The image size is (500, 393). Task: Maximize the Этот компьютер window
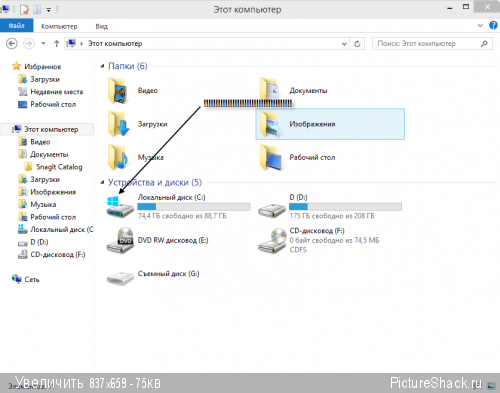pyautogui.click(x=466, y=7)
